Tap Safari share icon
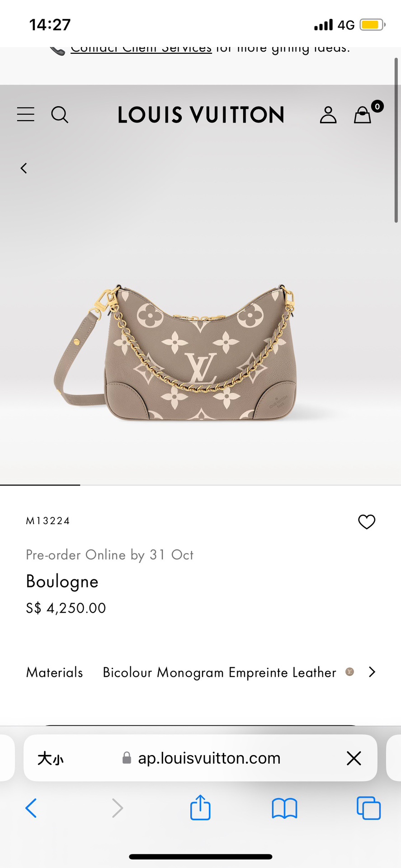401x868 pixels. (200, 807)
